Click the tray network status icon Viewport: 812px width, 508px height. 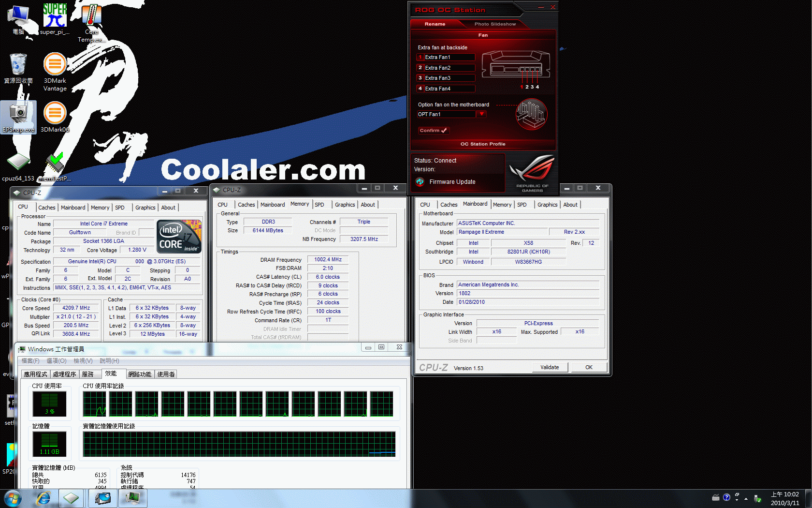tap(757, 498)
